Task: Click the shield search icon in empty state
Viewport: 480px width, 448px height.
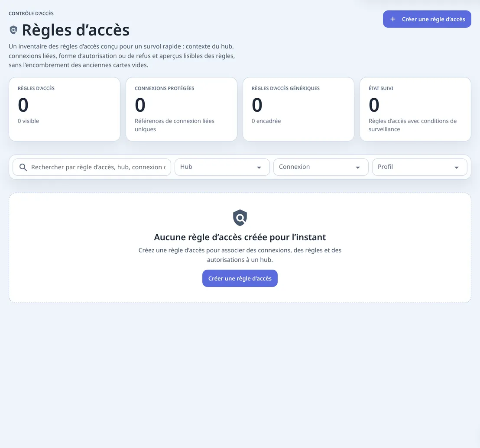Action: (240, 218)
